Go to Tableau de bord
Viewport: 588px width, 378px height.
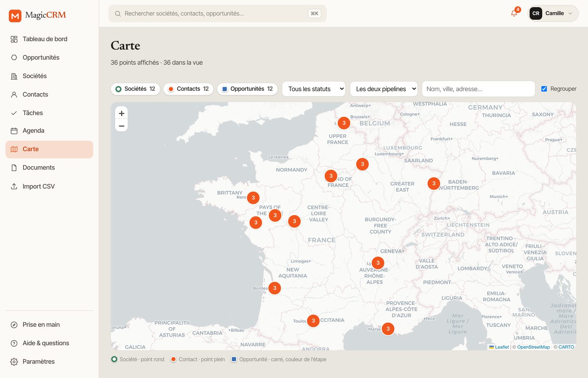click(49, 39)
